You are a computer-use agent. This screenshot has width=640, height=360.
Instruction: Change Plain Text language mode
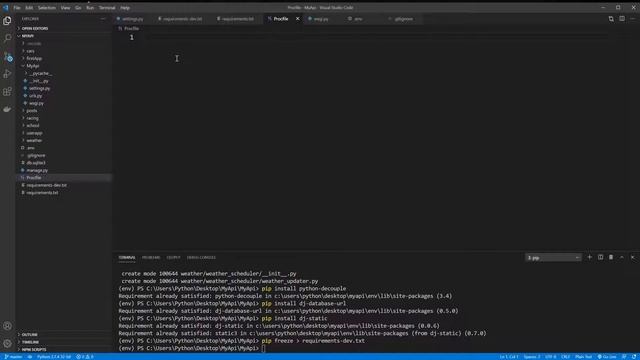(x=583, y=357)
